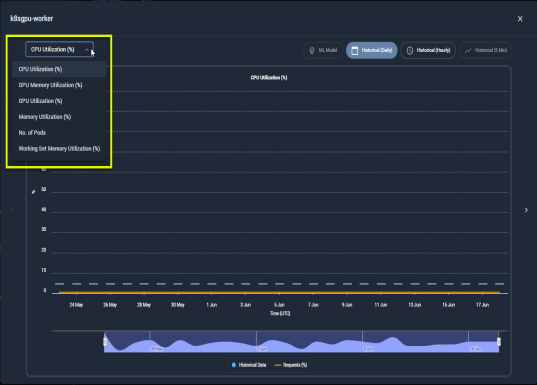The width and height of the screenshot is (537, 385).
Task: Switch to Historical (Daily) view
Action: pos(372,50)
